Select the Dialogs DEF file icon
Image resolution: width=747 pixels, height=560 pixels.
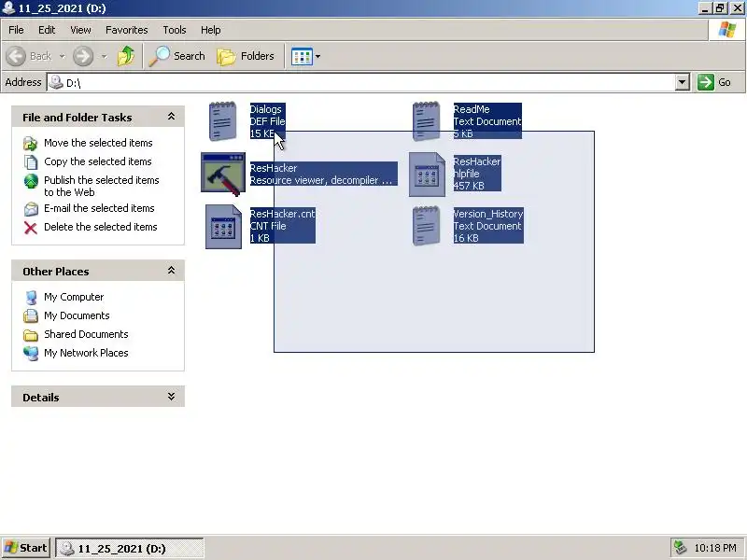(x=222, y=121)
